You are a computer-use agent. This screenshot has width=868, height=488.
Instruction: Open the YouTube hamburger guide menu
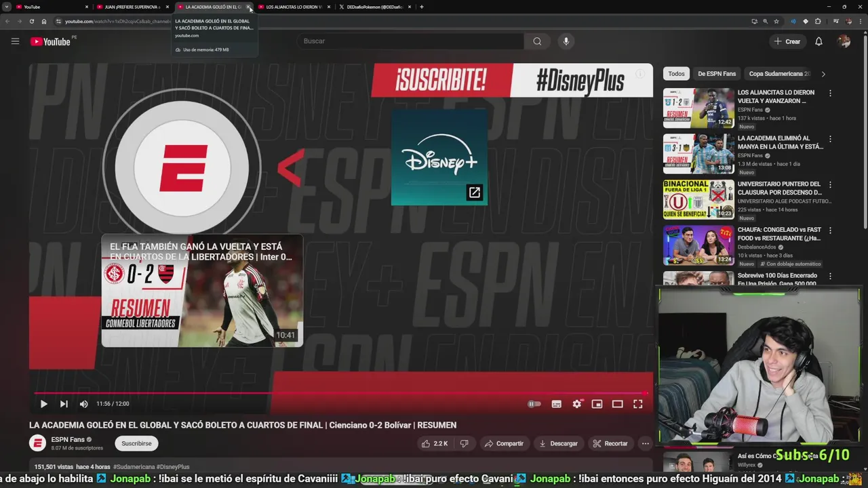[15, 41]
